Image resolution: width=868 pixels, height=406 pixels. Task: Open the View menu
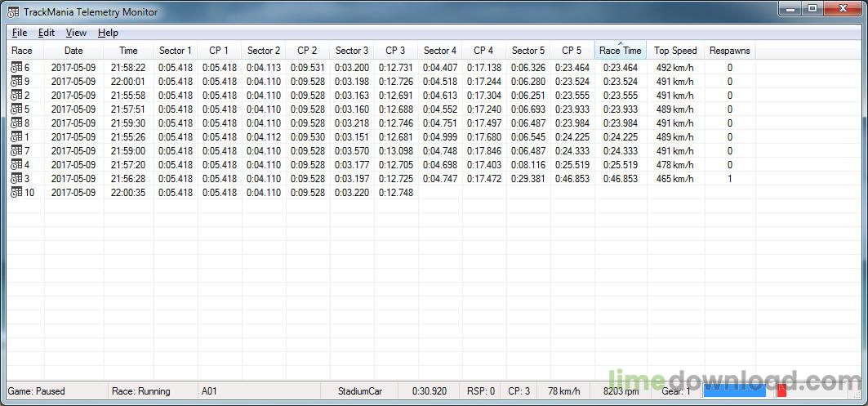[x=76, y=33]
